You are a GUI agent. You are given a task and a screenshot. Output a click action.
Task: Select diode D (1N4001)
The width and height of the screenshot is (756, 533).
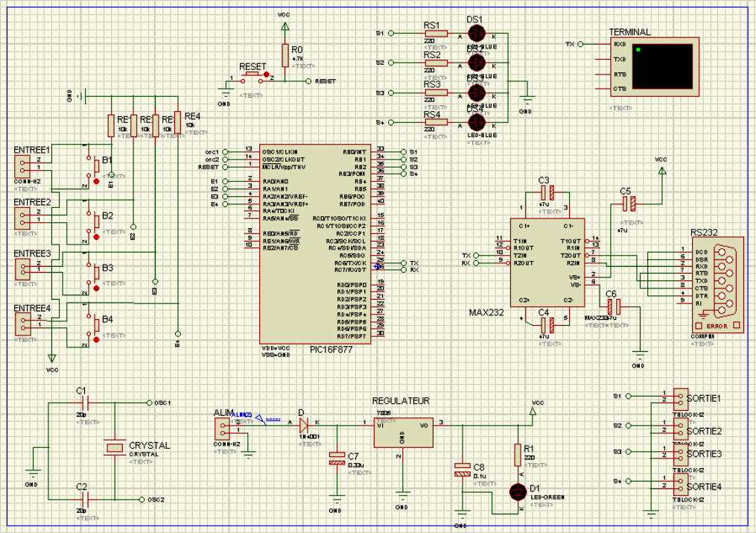click(x=304, y=425)
